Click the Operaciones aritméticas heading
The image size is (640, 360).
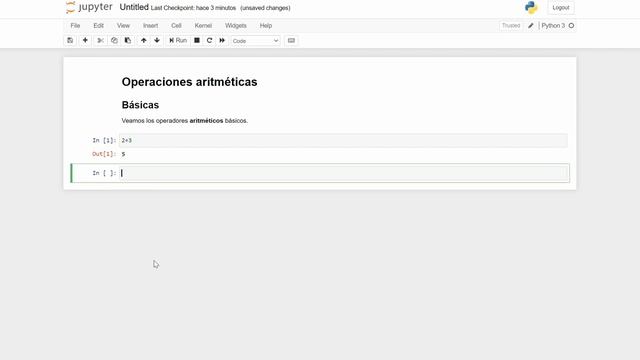(x=189, y=82)
